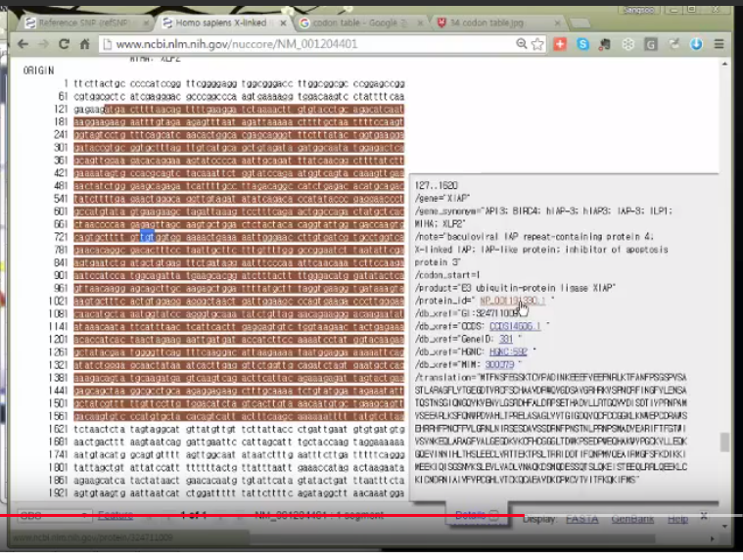Click the ORIGIN heading text
The image size is (743, 560).
coord(38,70)
